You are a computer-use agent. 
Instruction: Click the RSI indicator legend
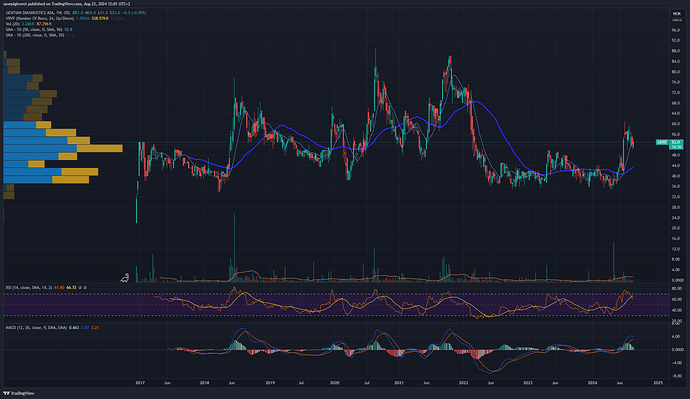(46, 287)
